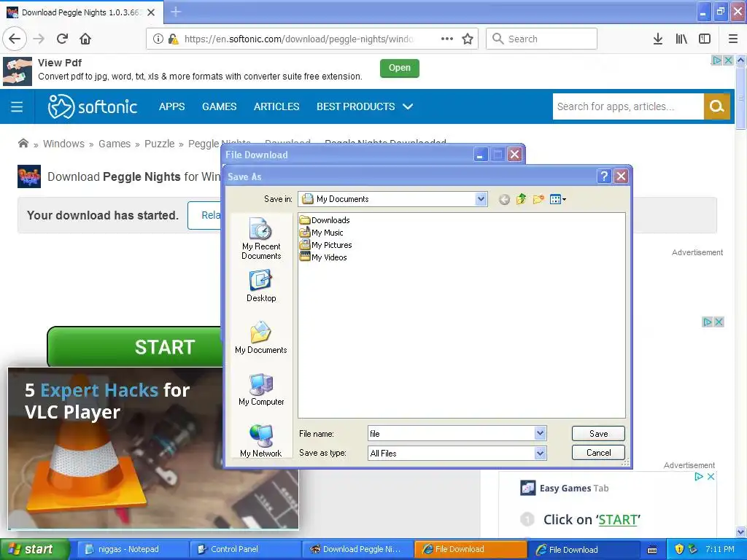This screenshot has width=747, height=560.
Task: Show site information icon in address bar
Action: [x=158, y=39]
